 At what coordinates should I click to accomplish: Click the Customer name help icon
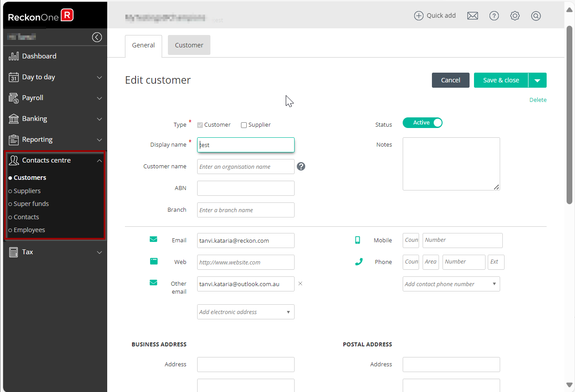pos(301,167)
